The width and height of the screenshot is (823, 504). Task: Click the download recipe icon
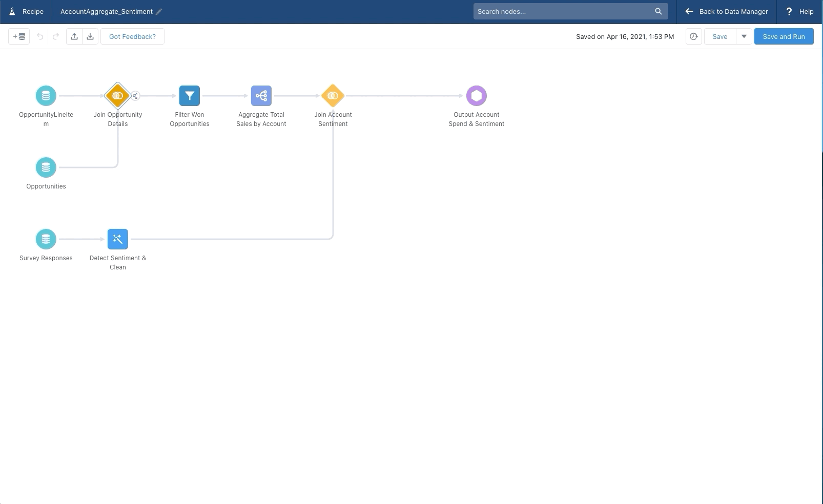click(x=90, y=36)
